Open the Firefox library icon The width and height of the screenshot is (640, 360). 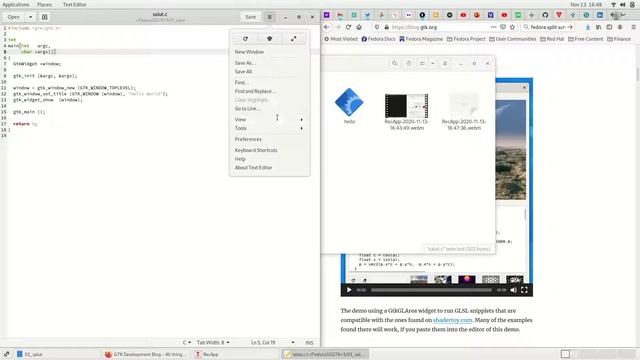point(598,27)
